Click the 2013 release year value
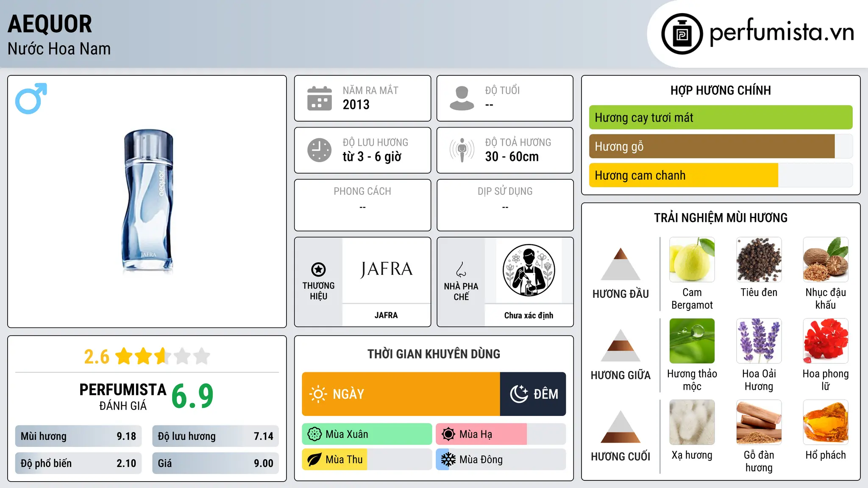The width and height of the screenshot is (868, 488). 356,105
